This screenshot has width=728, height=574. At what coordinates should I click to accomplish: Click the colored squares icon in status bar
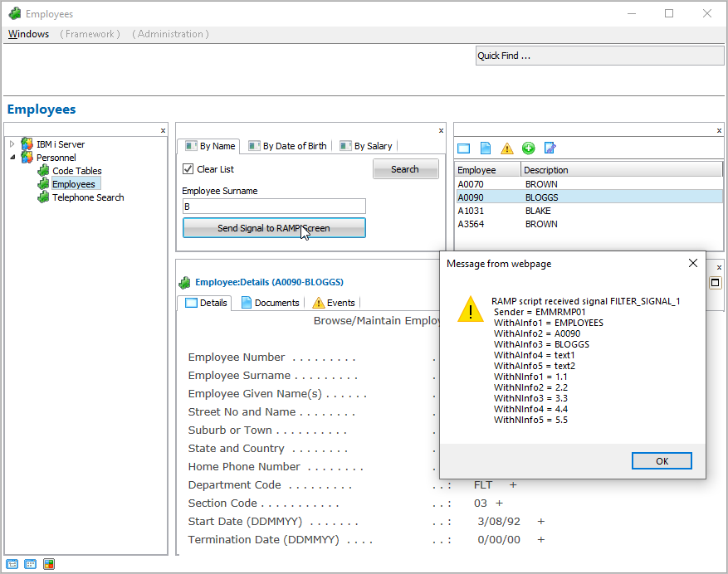[49, 564]
